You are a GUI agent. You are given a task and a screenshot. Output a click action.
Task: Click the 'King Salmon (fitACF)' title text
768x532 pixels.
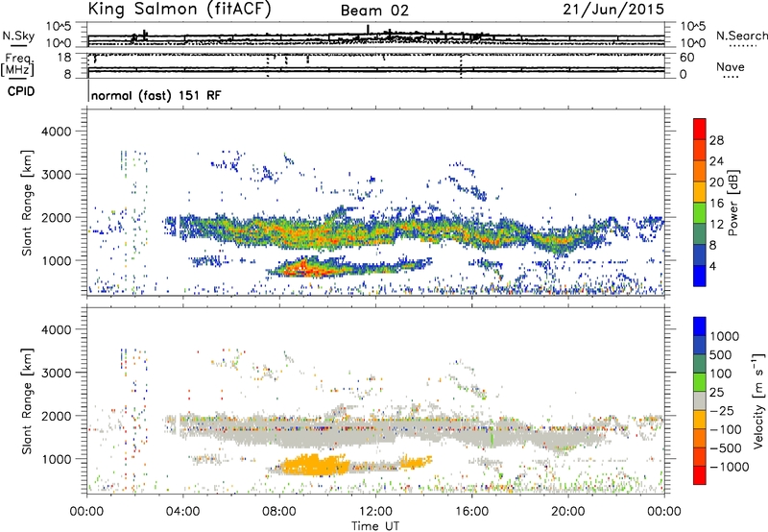click(x=180, y=9)
